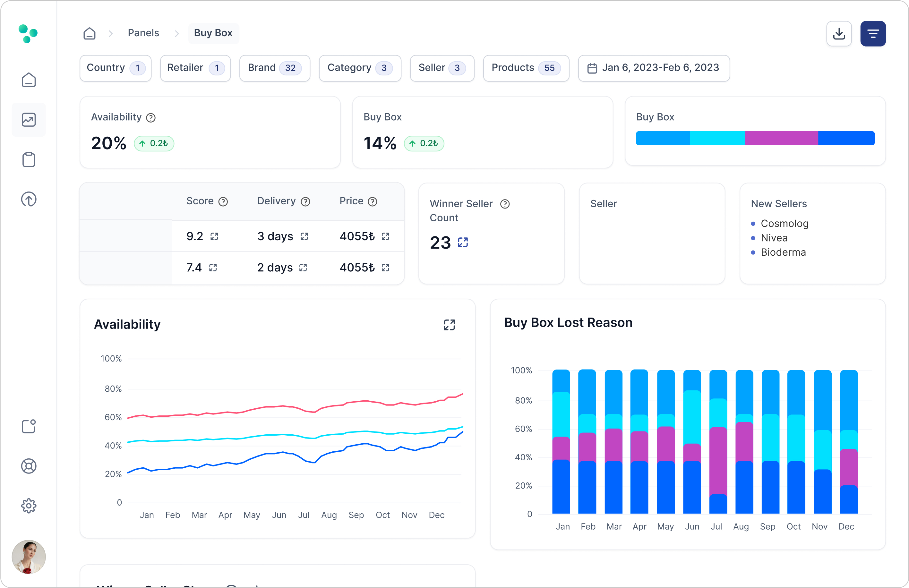Open the Products filter dropdown

pos(526,68)
